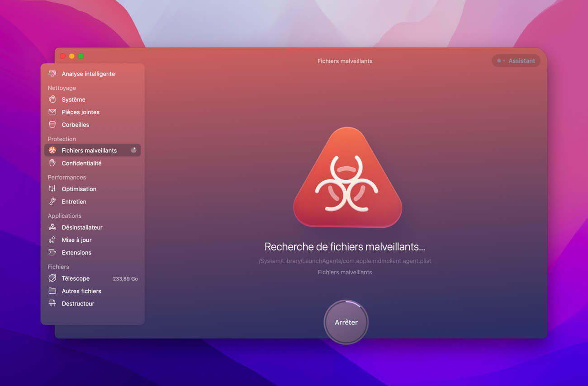Minimize the window with the yellow button
Screen dimensions: 588x386
pyautogui.click(x=72, y=56)
